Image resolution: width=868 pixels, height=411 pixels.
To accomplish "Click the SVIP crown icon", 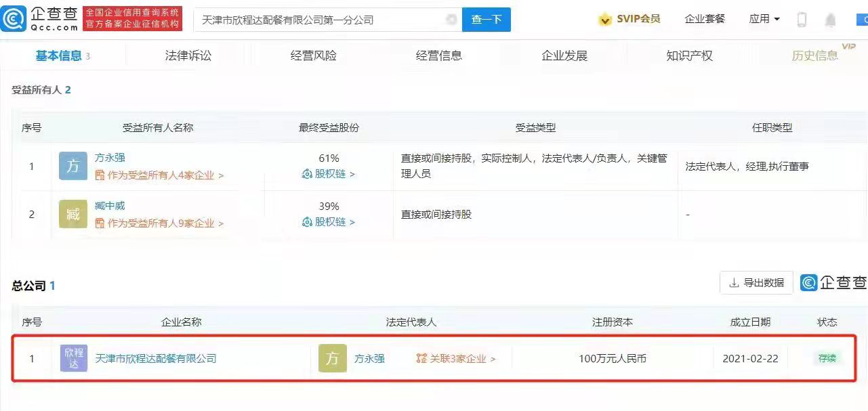I will coord(605,20).
